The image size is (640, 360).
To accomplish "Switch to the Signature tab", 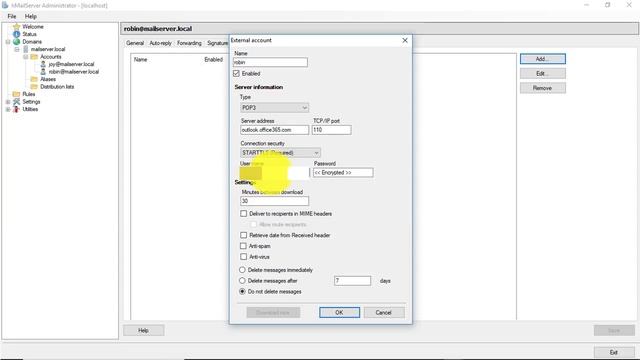I will pos(217,43).
